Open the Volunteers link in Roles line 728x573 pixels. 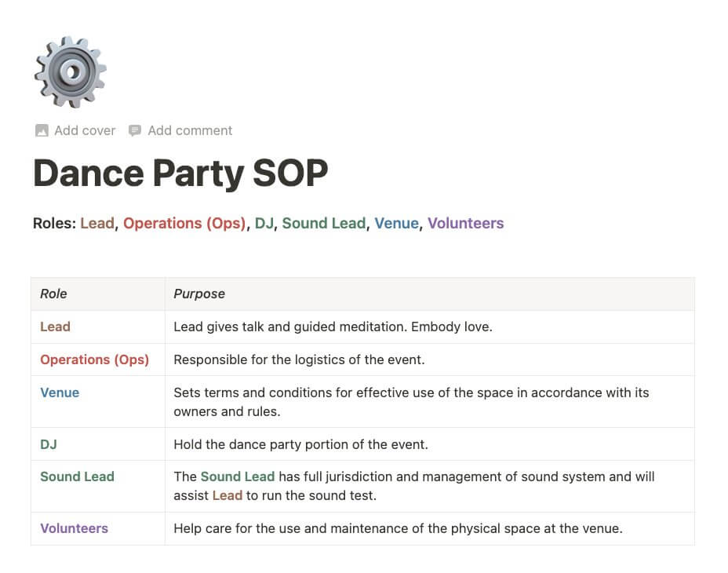466,223
